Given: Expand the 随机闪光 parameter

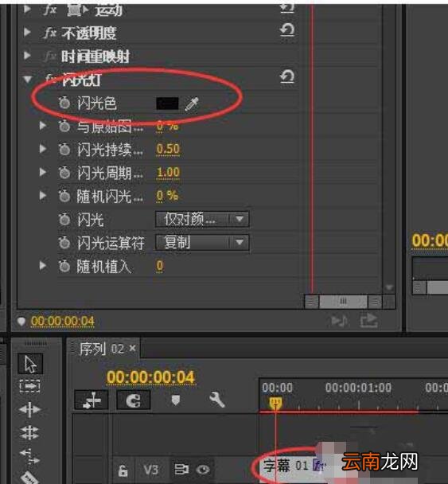Looking at the screenshot, I should pos(43,195).
